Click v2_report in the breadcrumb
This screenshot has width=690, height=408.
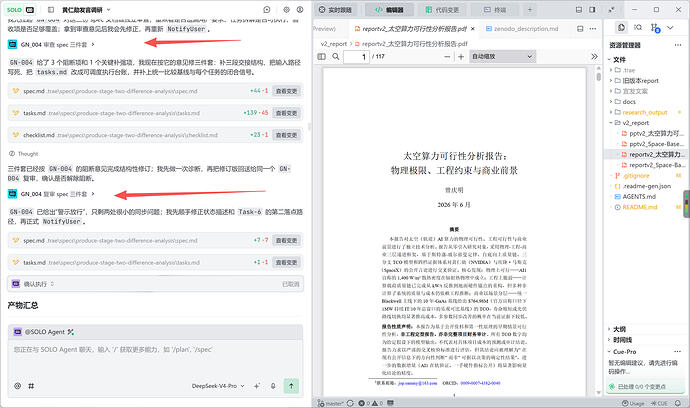pos(334,44)
